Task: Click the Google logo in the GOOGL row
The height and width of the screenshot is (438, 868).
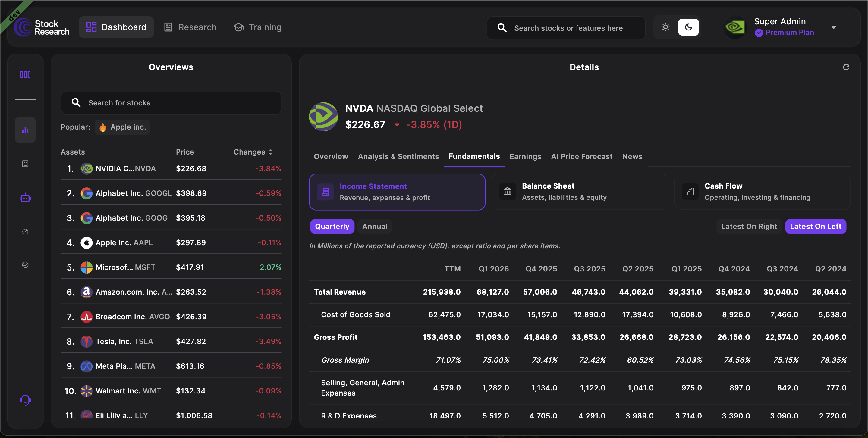Action: (x=86, y=193)
